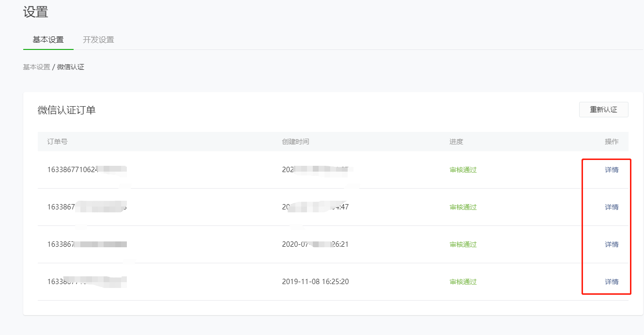This screenshot has height=335, width=644.
Task: Open the 开发设置 tab
Action: click(98, 40)
